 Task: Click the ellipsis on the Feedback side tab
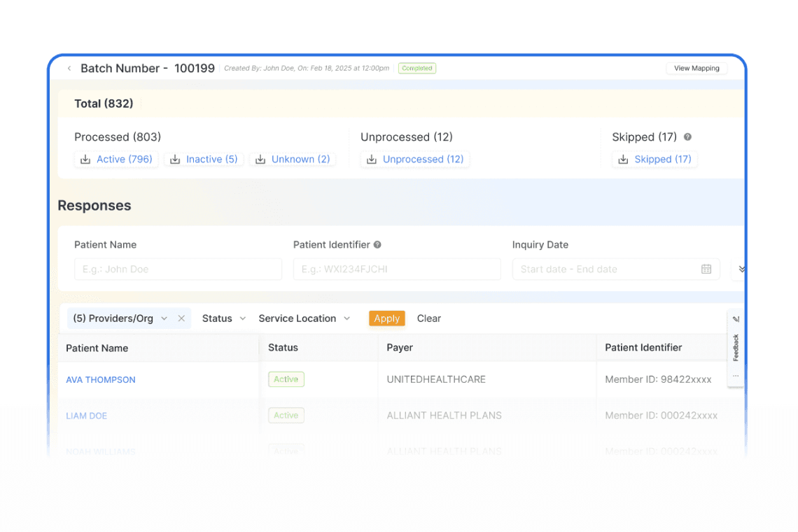pyautogui.click(x=735, y=376)
